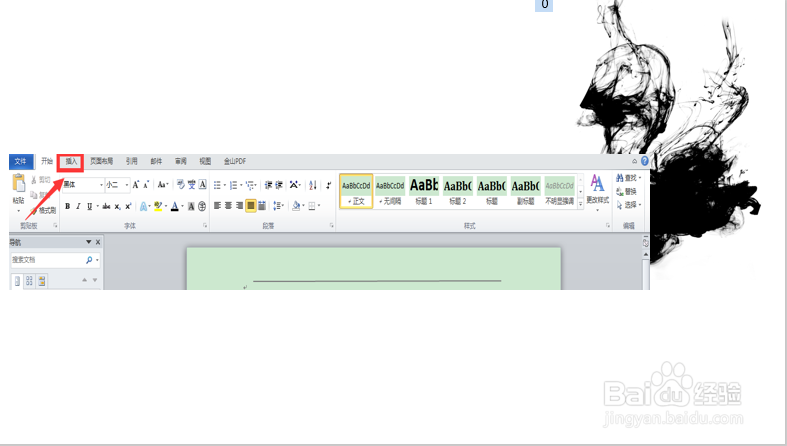Click the Superscript x² icon

128,206
